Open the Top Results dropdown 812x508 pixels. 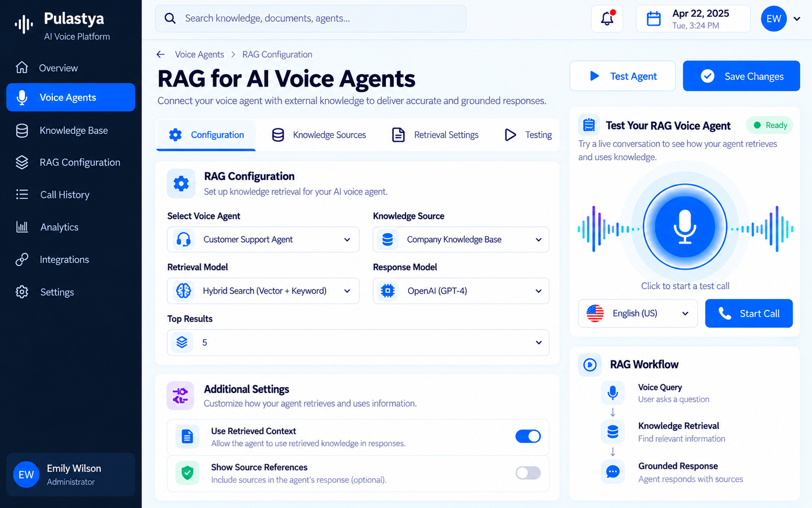tap(358, 343)
